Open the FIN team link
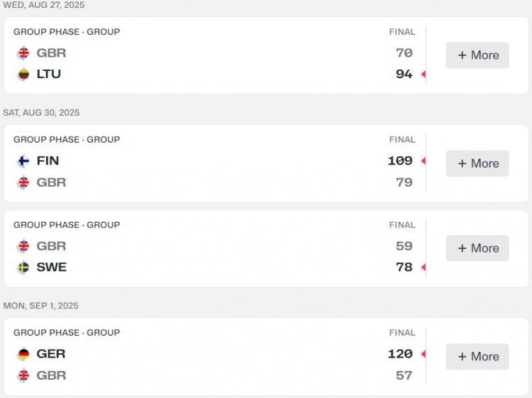The width and height of the screenshot is (532, 398). click(48, 161)
